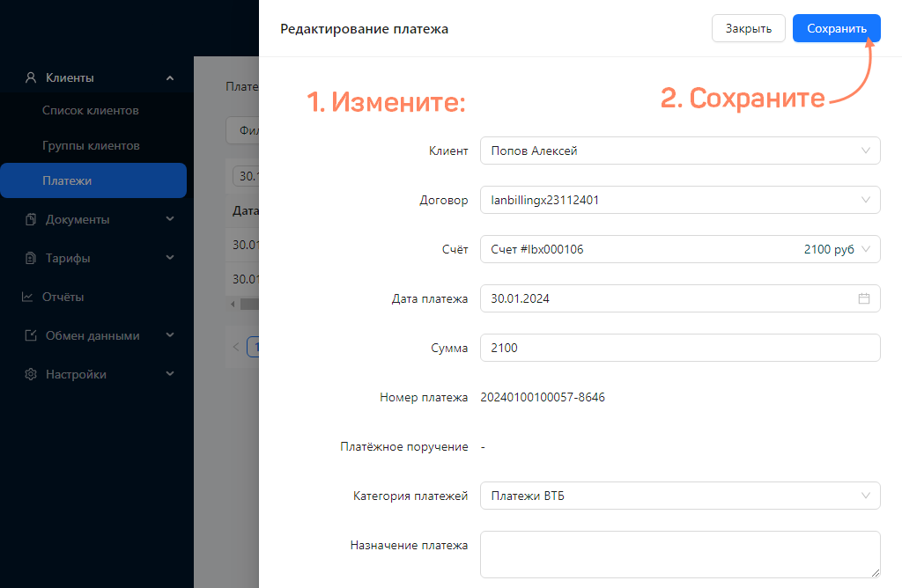Open the Документы menu label
The height and width of the screenshot is (588, 902).
[x=78, y=219]
